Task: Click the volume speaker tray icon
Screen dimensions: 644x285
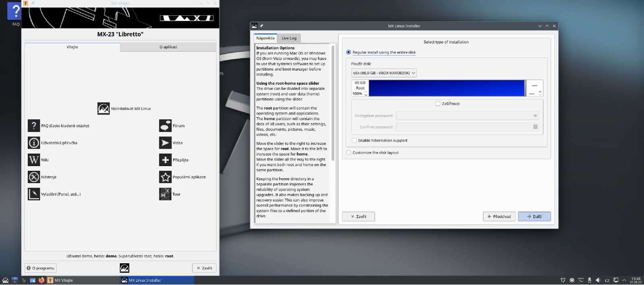Action: [x=598, y=280]
